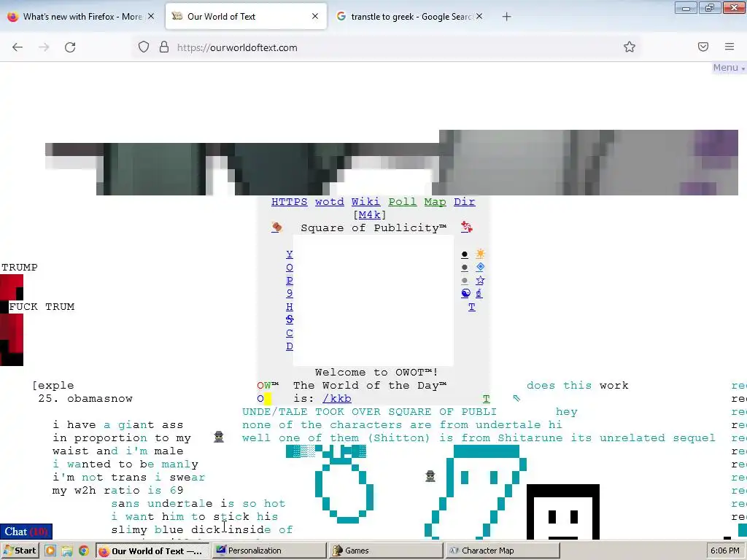Close the Our World of Text tab
747x560 pixels.
(x=315, y=16)
